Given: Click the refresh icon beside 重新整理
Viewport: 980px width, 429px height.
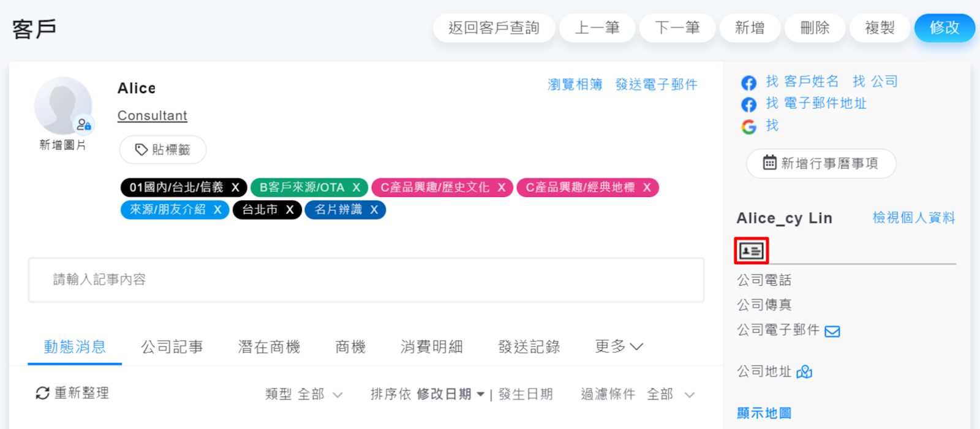Looking at the screenshot, I should click(x=42, y=393).
